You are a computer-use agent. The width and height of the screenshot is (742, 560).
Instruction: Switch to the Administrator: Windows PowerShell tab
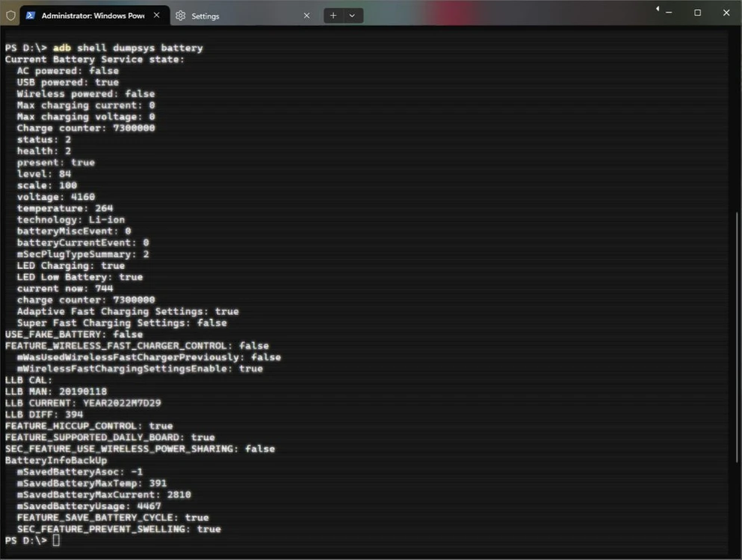(x=93, y=16)
